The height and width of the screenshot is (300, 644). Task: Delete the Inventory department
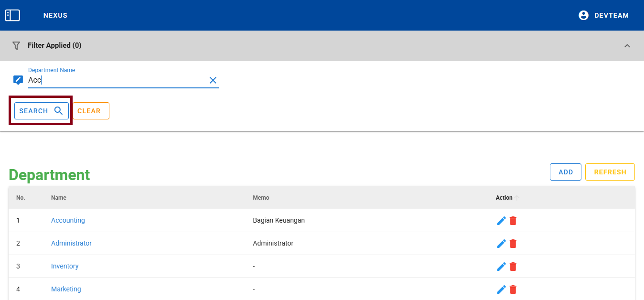(513, 267)
